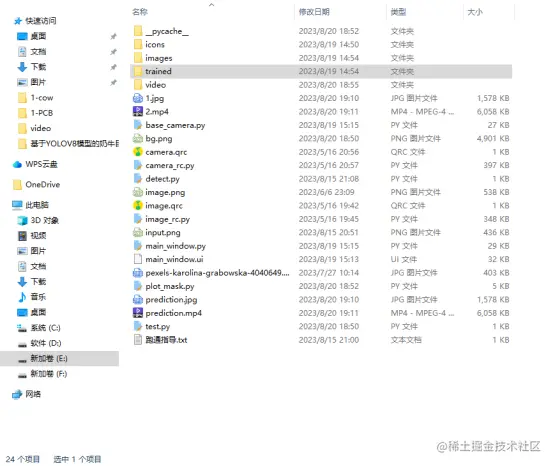Select prediction.jpg file icon
The width and height of the screenshot is (554, 466).
[x=138, y=300]
